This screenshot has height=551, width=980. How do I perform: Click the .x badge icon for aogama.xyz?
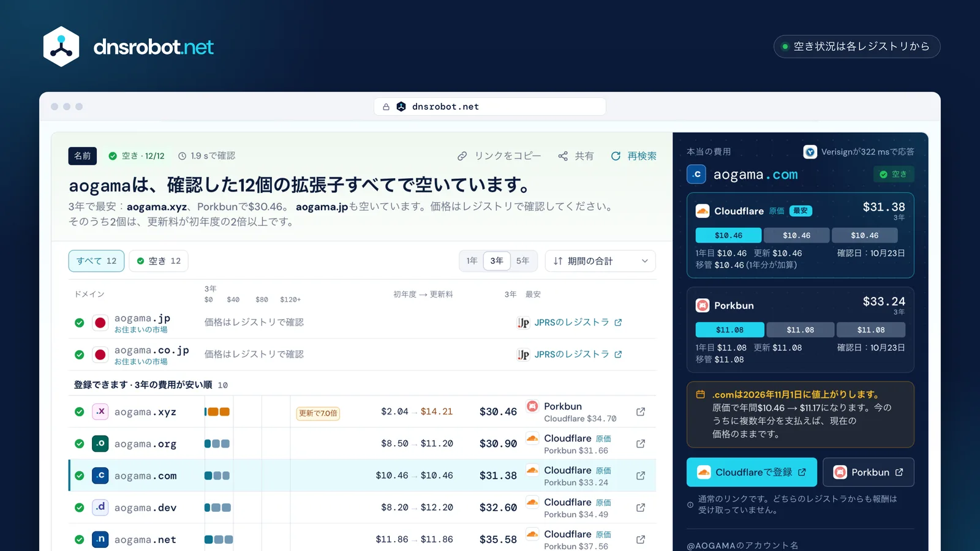point(100,411)
